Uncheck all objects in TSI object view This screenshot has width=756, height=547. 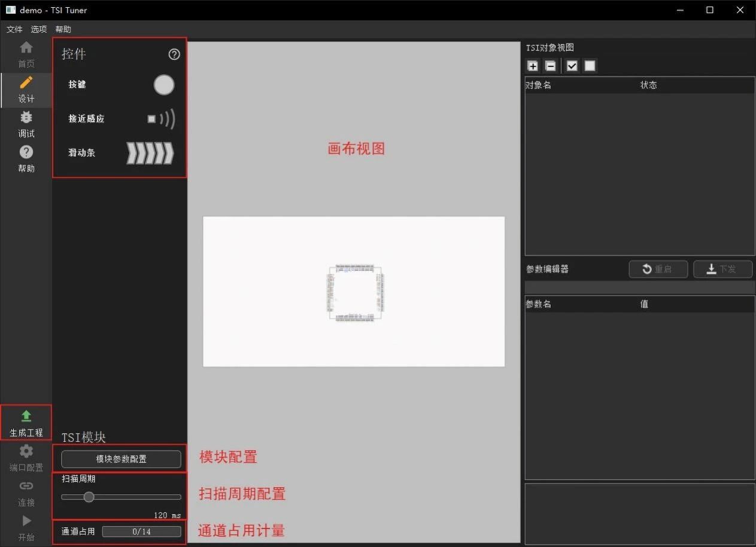590,66
